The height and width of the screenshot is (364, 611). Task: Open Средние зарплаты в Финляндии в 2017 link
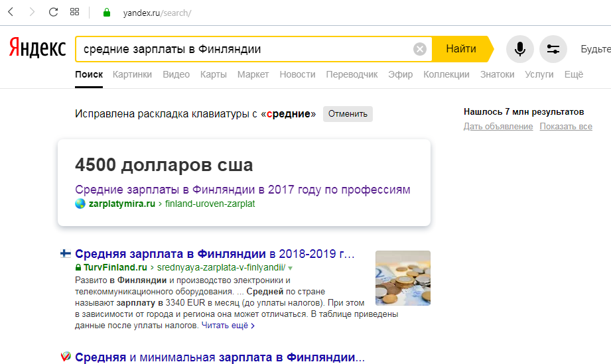click(242, 190)
